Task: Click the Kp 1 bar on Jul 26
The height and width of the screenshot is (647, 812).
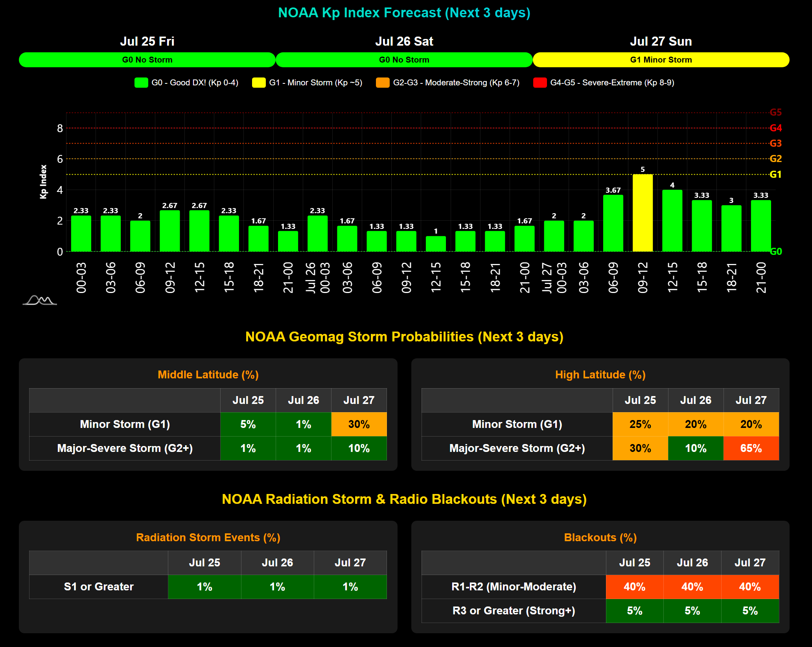Action: (x=436, y=244)
